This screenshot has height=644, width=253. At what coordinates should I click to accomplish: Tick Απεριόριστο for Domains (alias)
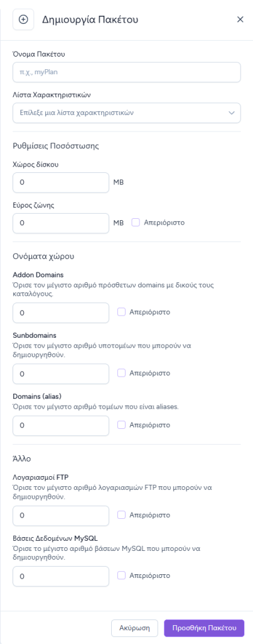(121, 425)
